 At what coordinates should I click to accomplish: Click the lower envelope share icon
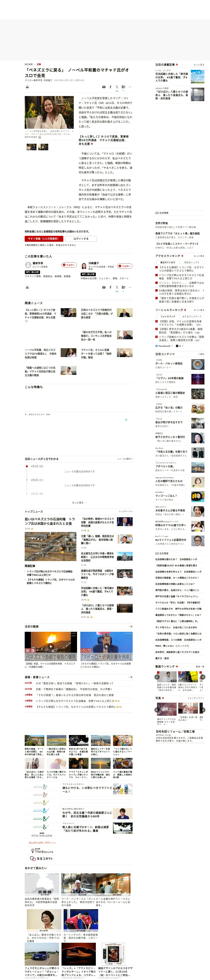click(x=104, y=288)
